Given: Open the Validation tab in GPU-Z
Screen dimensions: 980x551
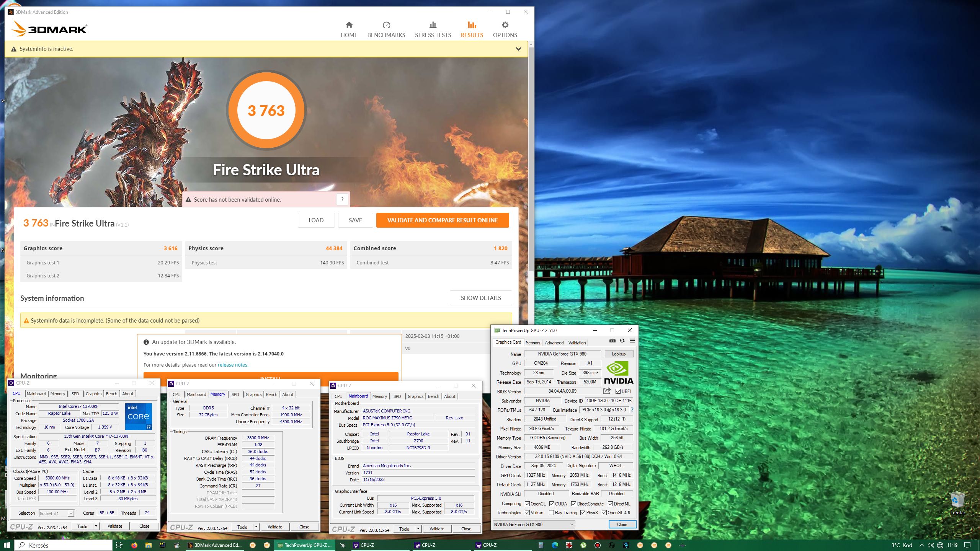Looking at the screenshot, I should pos(577,342).
